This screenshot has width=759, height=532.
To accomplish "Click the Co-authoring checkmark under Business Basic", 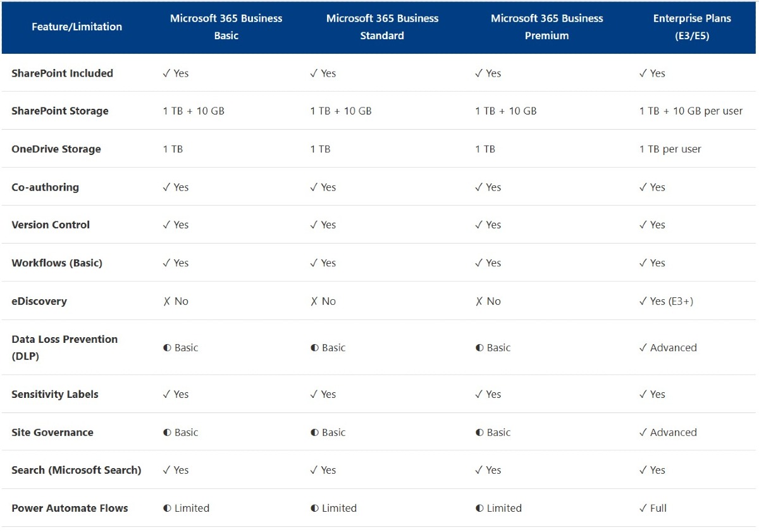I will tap(166, 187).
